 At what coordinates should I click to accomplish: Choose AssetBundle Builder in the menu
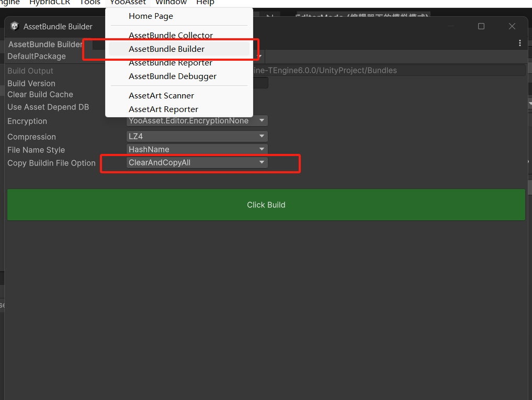click(179, 49)
